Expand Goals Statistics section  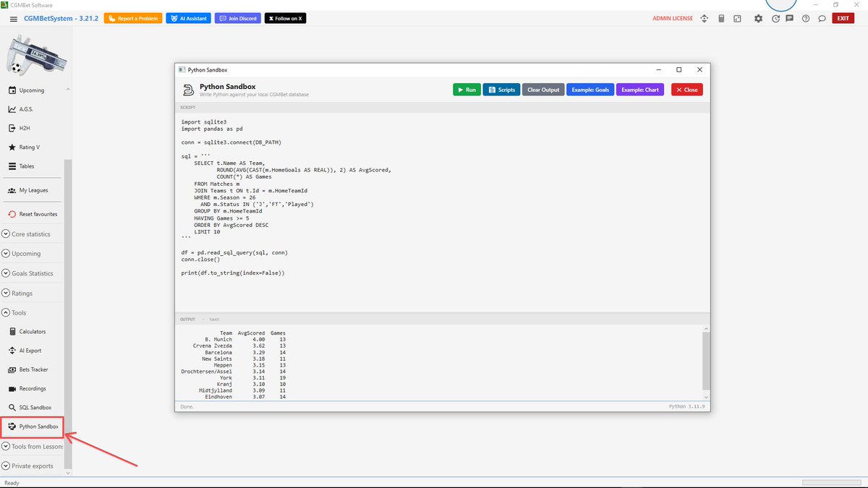[x=32, y=273]
